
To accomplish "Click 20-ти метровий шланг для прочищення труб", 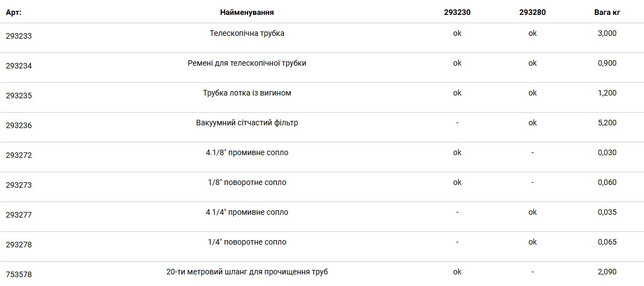I will point(247,272).
